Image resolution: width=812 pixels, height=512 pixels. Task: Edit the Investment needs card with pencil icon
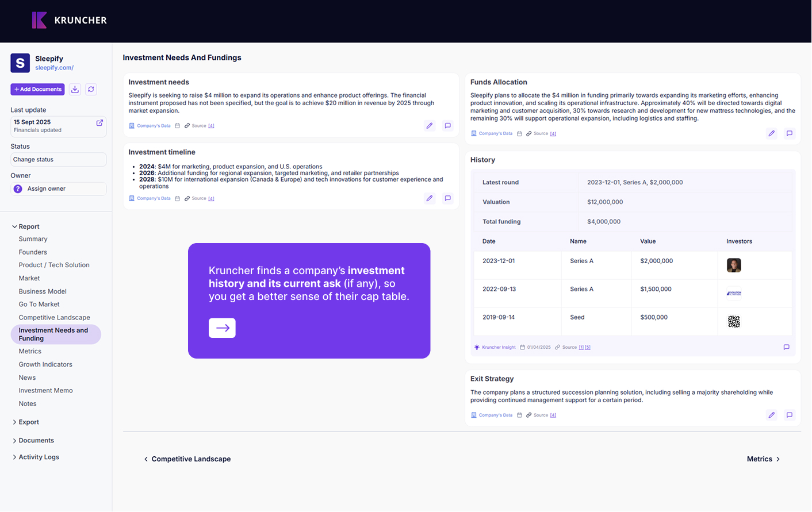pos(430,126)
